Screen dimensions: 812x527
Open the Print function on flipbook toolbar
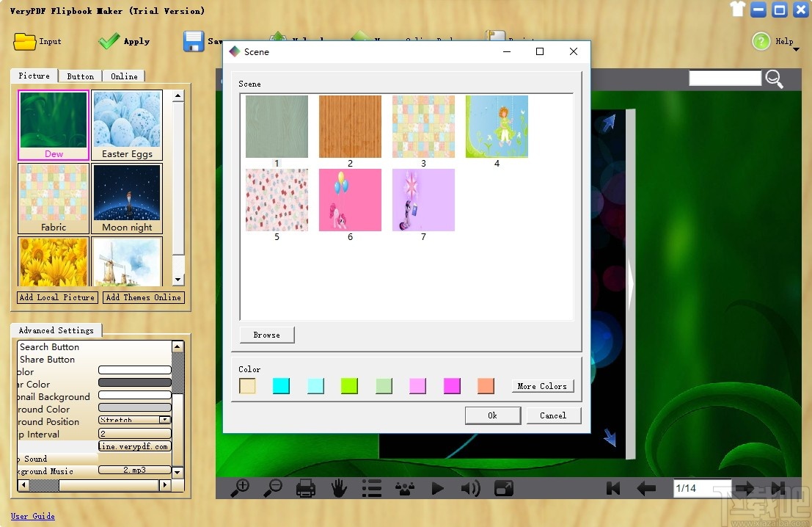305,487
